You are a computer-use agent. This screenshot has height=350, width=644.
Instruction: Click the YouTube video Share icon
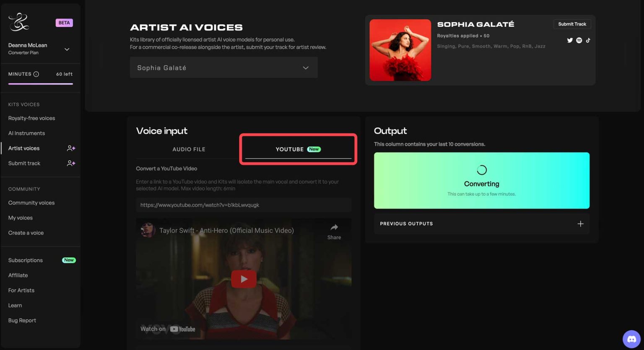click(x=334, y=231)
